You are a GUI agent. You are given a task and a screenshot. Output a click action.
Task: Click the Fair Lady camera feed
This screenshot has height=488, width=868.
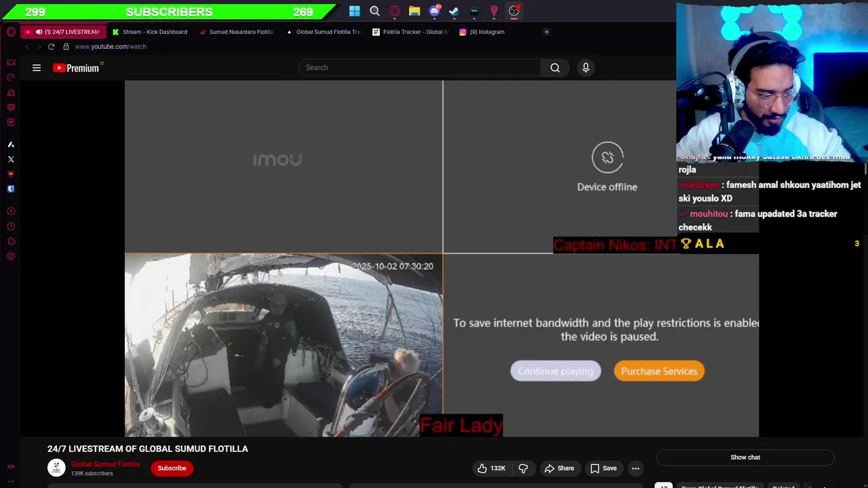pyautogui.click(x=283, y=346)
